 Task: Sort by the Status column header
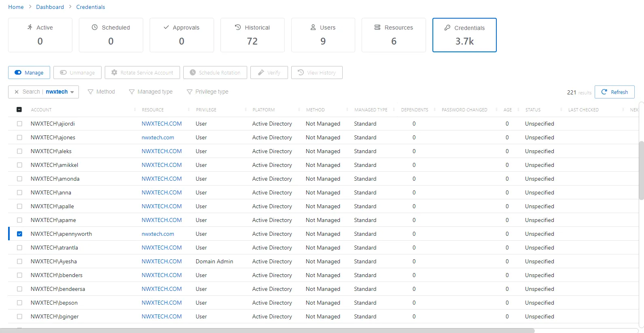(x=533, y=110)
